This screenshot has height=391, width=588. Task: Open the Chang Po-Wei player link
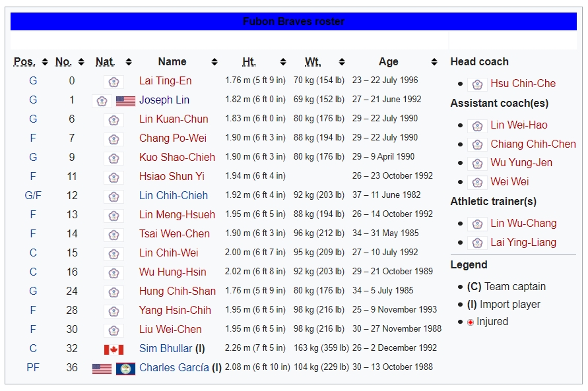tap(172, 138)
